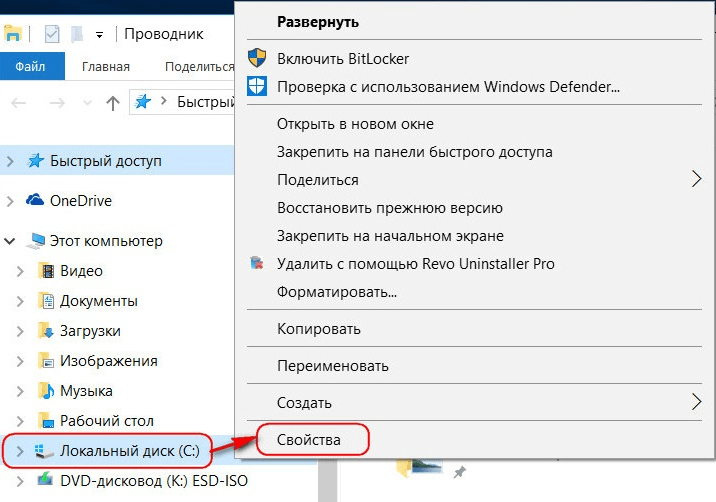Image resolution: width=716 pixels, height=502 pixels.
Task: Click the up arrow navigation button
Action: click(x=113, y=102)
